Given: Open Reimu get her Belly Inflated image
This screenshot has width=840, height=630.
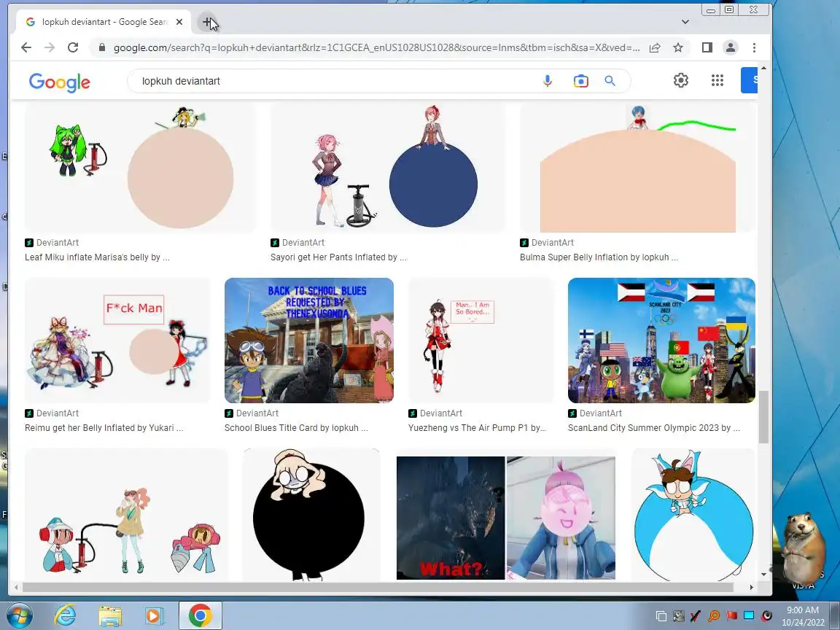Looking at the screenshot, I should pyautogui.click(x=118, y=341).
